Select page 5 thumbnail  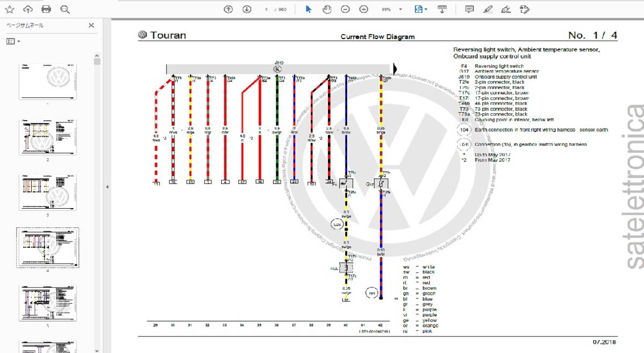(x=48, y=304)
